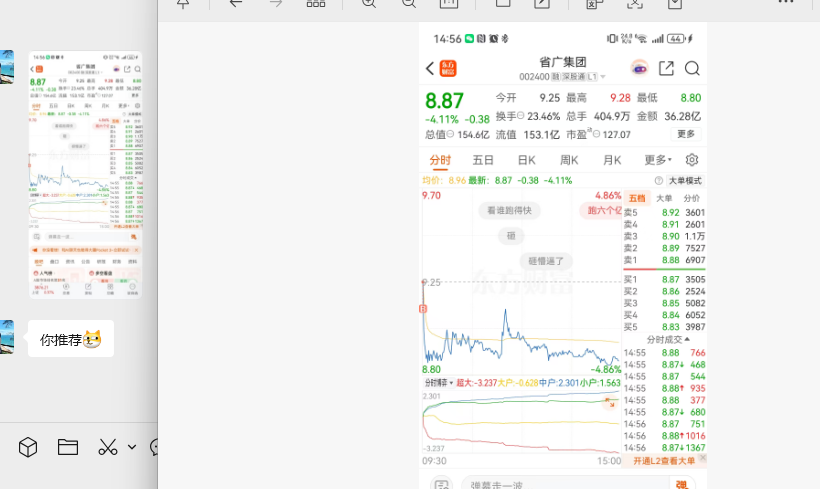Tap the red B marker on the chart
The image size is (820, 489).
click(423, 309)
